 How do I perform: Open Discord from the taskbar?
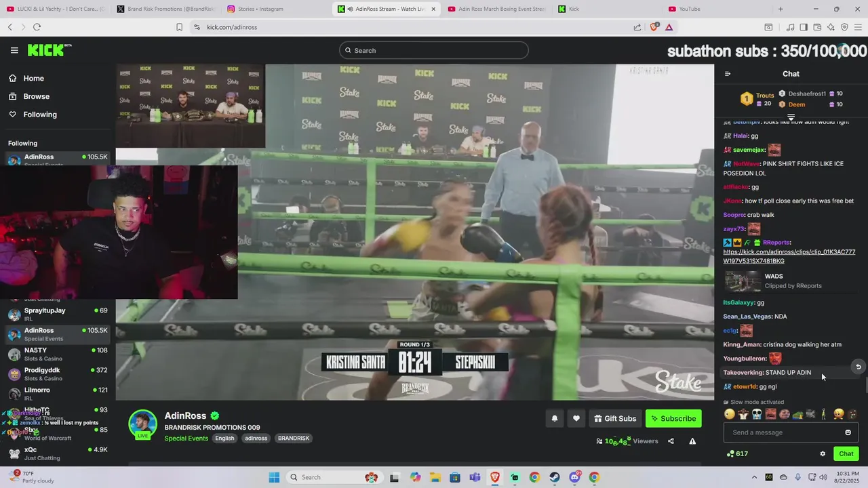pos(575,477)
